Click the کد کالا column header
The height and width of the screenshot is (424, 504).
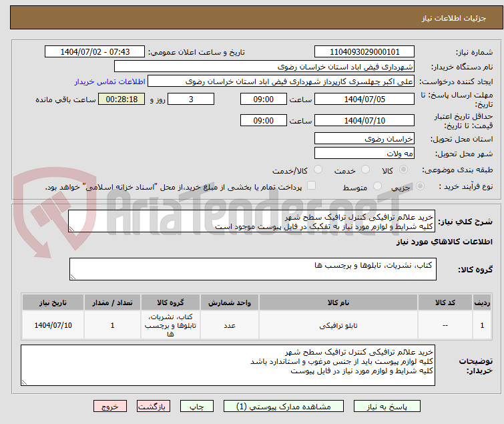point(445,302)
